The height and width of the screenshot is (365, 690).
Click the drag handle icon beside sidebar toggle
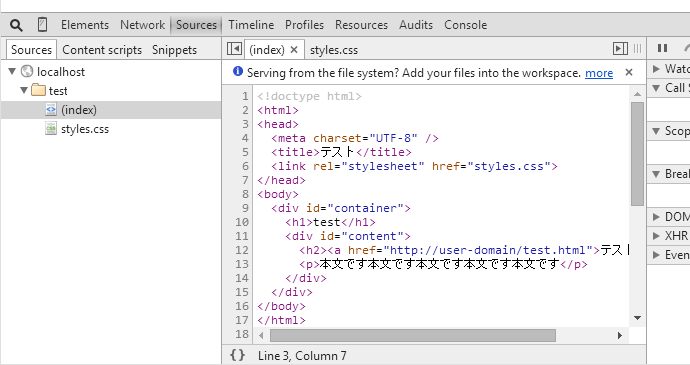637,49
